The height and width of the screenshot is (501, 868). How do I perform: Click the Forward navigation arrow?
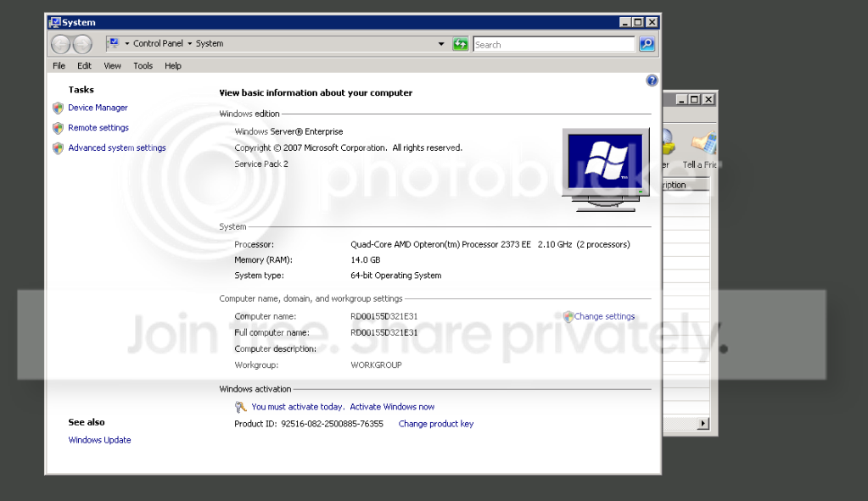(82, 44)
